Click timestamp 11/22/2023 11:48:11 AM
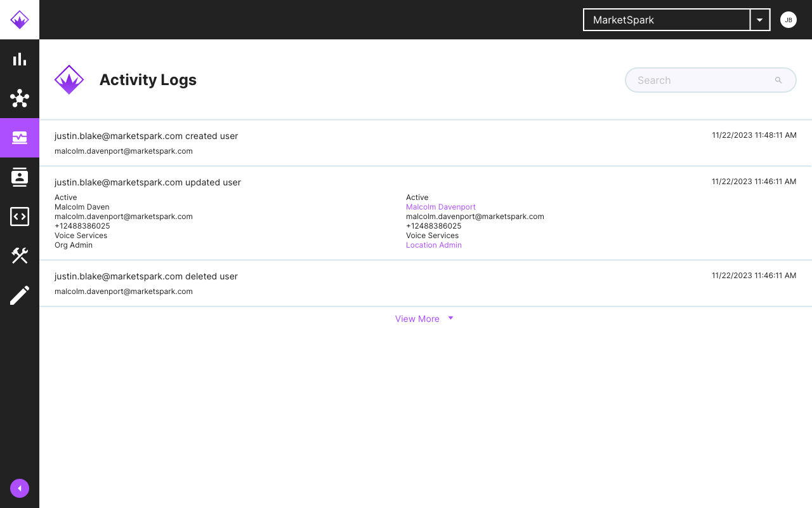Screen dimensions: 812x508 pyautogui.click(x=754, y=135)
